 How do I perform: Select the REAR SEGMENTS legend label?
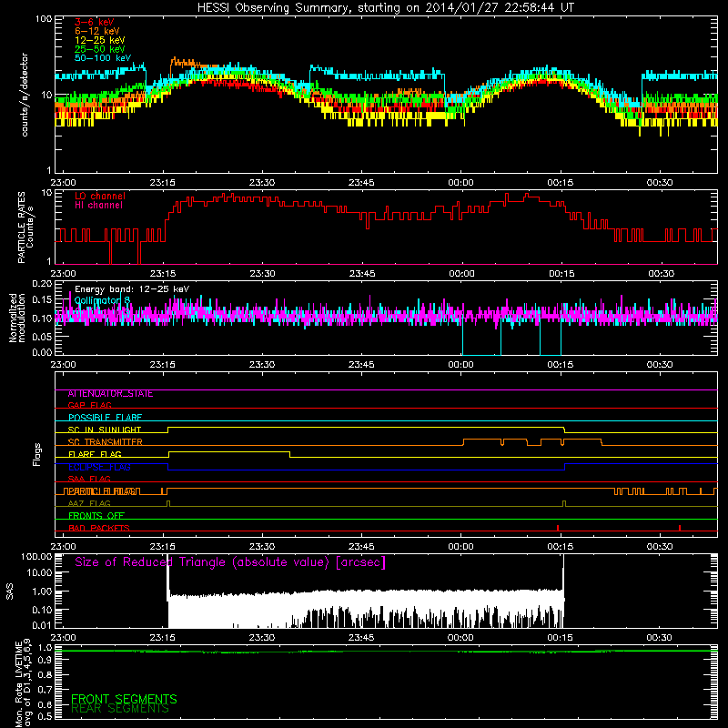[120, 709]
